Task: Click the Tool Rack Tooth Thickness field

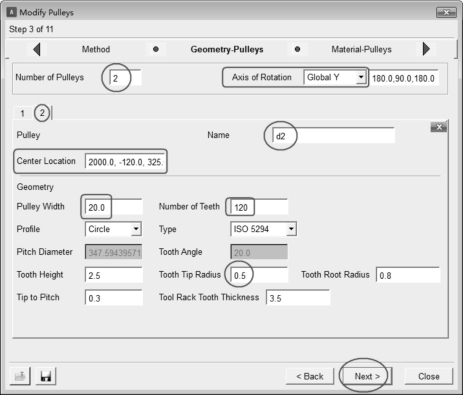Action: coord(298,298)
